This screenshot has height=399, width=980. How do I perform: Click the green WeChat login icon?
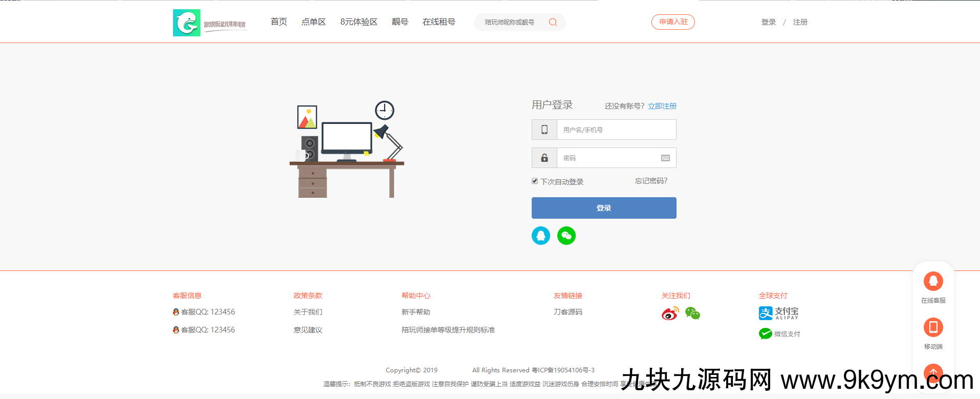(567, 236)
